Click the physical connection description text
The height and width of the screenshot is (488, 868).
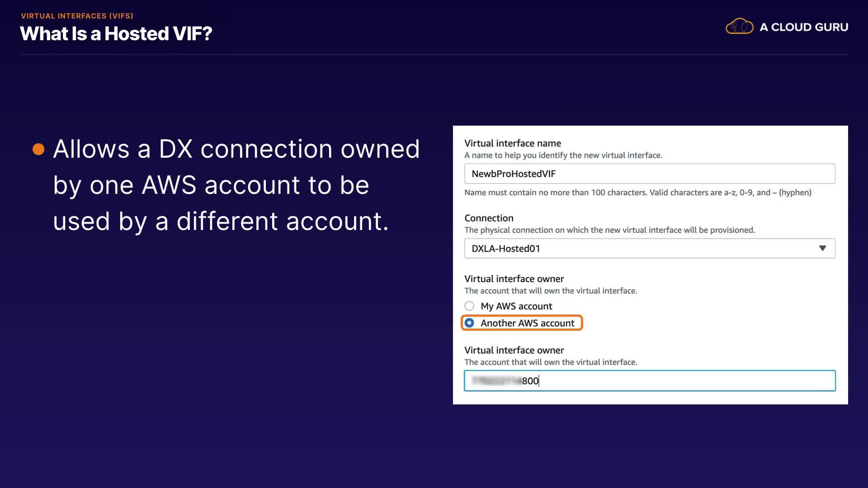609,230
